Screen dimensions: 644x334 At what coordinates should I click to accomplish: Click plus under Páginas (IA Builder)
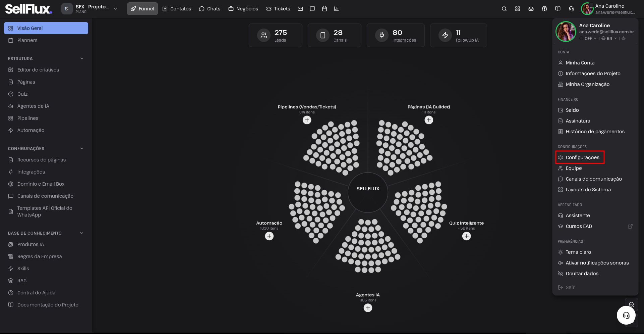tap(429, 120)
